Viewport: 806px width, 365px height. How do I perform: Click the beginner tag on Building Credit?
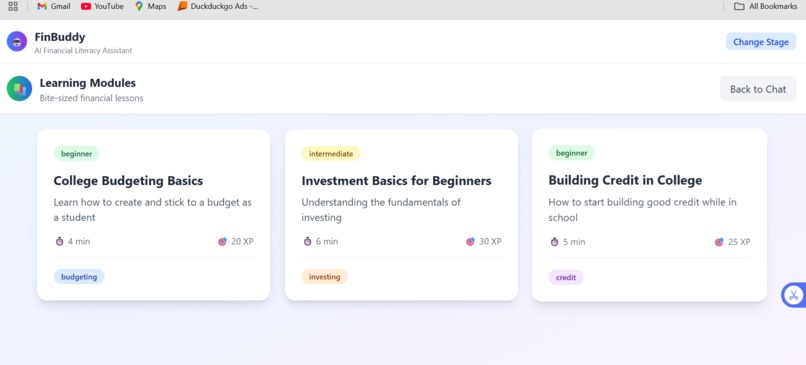pyautogui.click(x=572, y=153)
